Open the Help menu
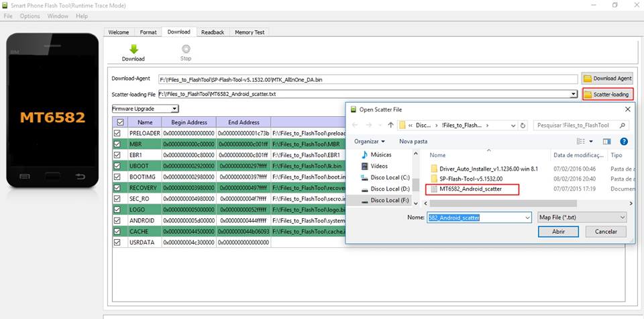 point(82,16)
